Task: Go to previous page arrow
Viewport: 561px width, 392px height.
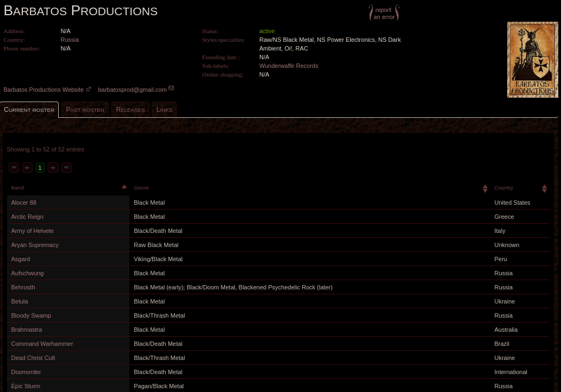Action: pos(27,168)
